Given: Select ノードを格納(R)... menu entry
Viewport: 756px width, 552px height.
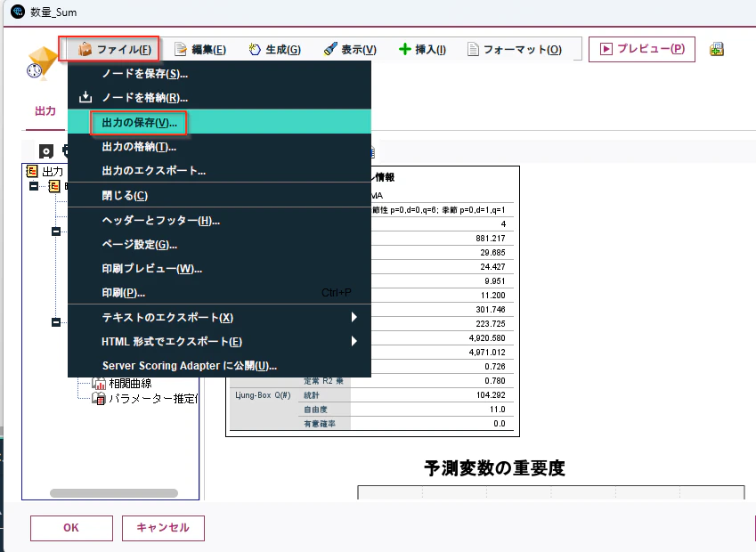Looking at the screenshot, I should tap(219, 97).
